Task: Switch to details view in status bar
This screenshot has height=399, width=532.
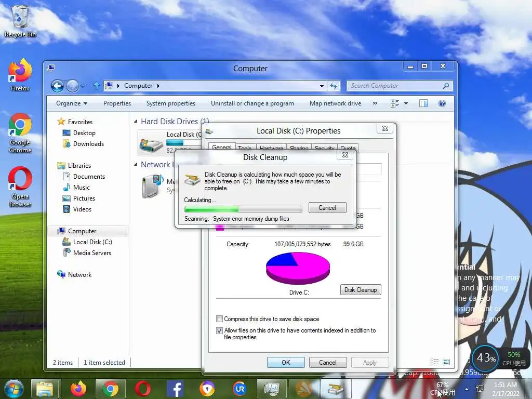Action: coord(435,362)
